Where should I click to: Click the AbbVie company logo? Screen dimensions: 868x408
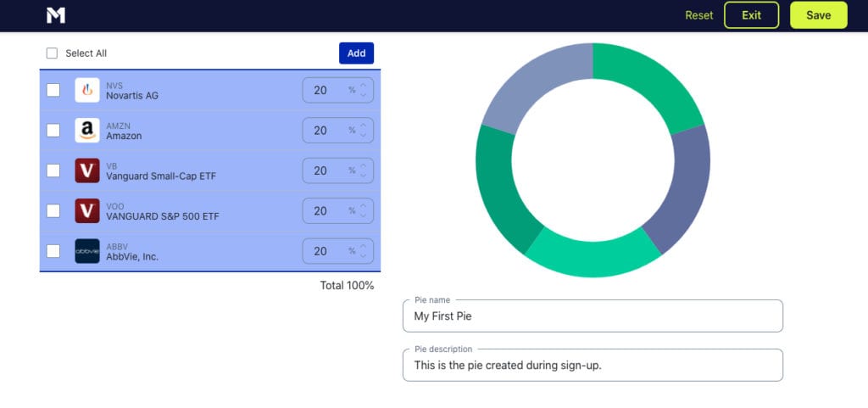click(x=87, y=251)
